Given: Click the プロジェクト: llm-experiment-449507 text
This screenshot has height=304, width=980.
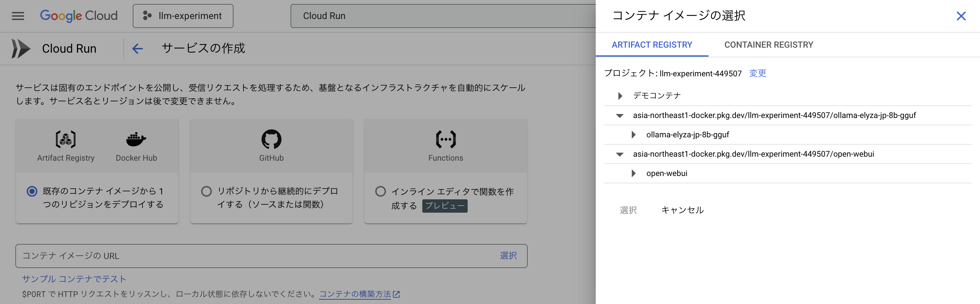Looking at the screenshot, I should (x=672, y=73).
